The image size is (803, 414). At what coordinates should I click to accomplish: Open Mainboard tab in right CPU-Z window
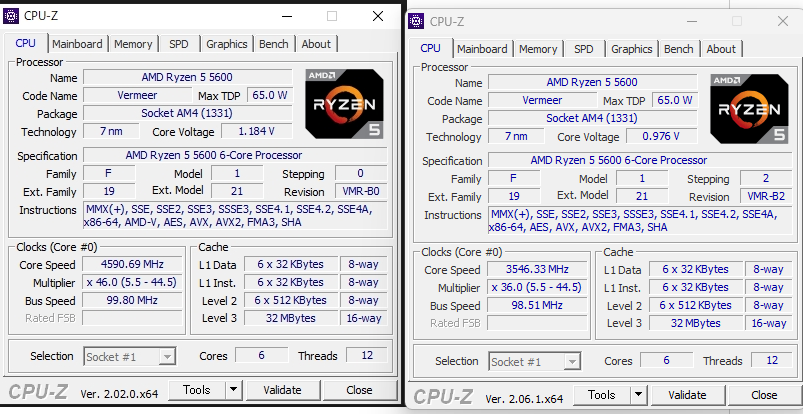click(x=482, y=49)
